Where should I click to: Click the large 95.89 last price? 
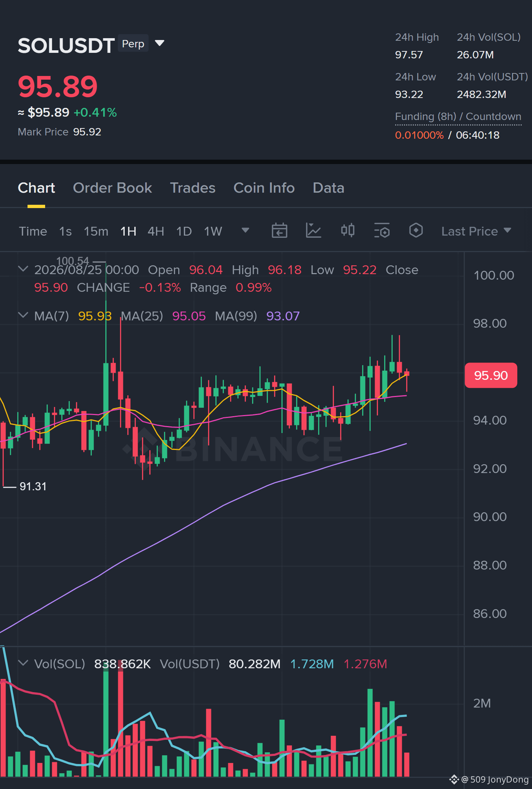click(x=58, y=87)
